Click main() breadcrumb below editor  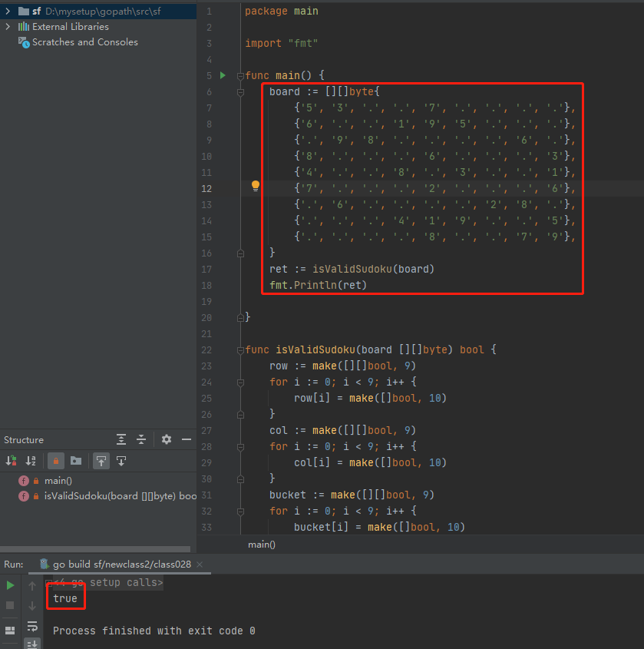(x=262, y=545)
